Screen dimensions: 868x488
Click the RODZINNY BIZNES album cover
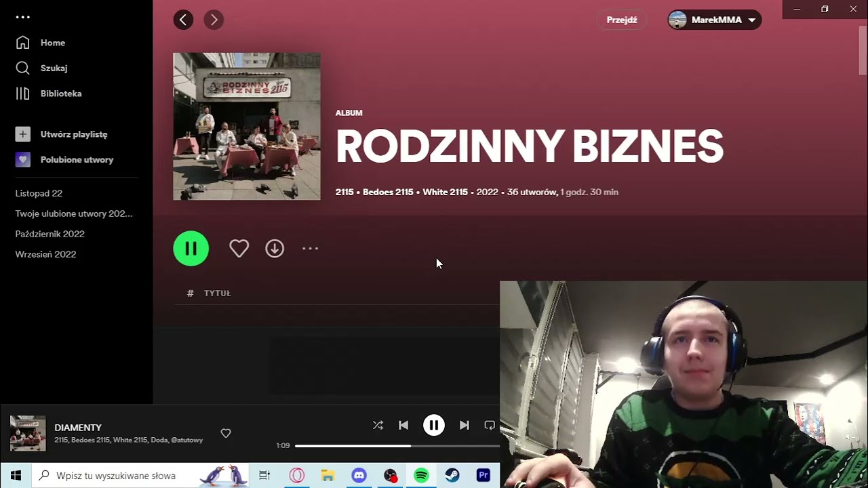pos(247,126)
